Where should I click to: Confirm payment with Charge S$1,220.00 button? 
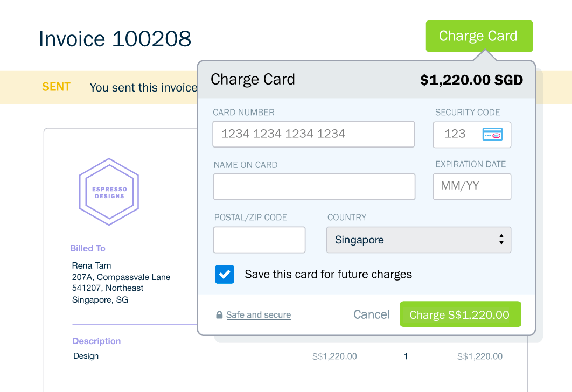[x=460, y=314]
